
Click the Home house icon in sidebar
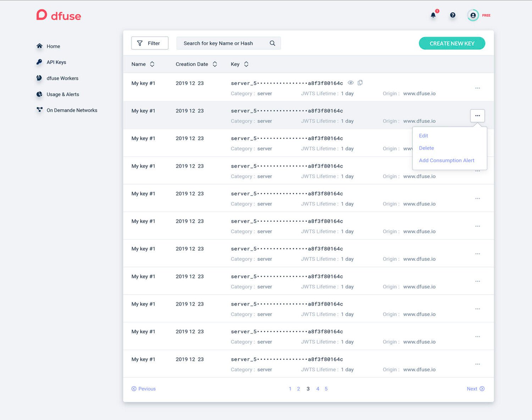[x=39, y=46]
